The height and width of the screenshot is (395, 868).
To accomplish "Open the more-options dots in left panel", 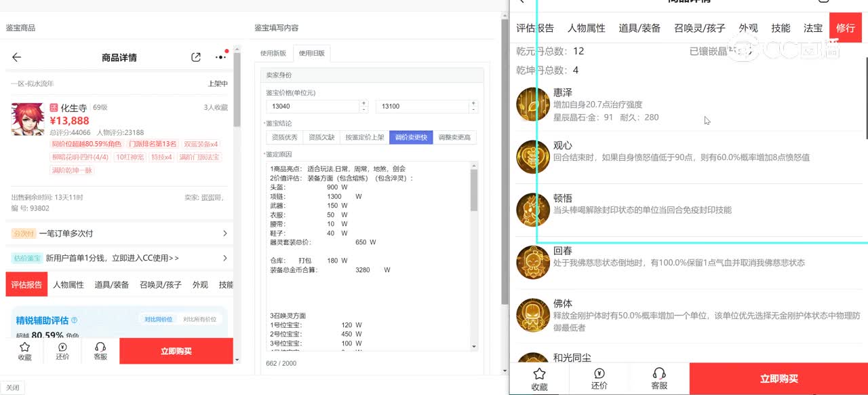I will pos(221,58).
